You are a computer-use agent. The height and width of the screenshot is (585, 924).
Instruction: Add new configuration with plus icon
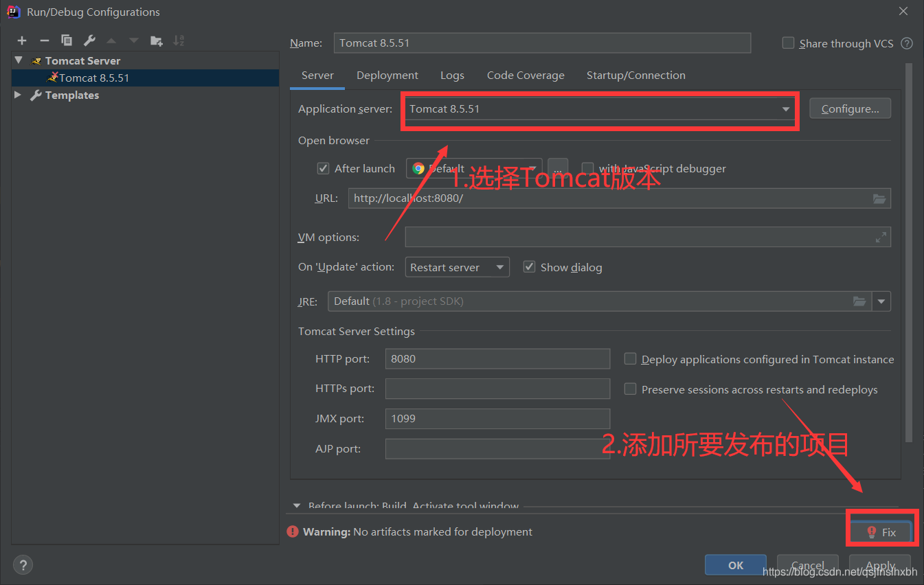pos(22,41)
